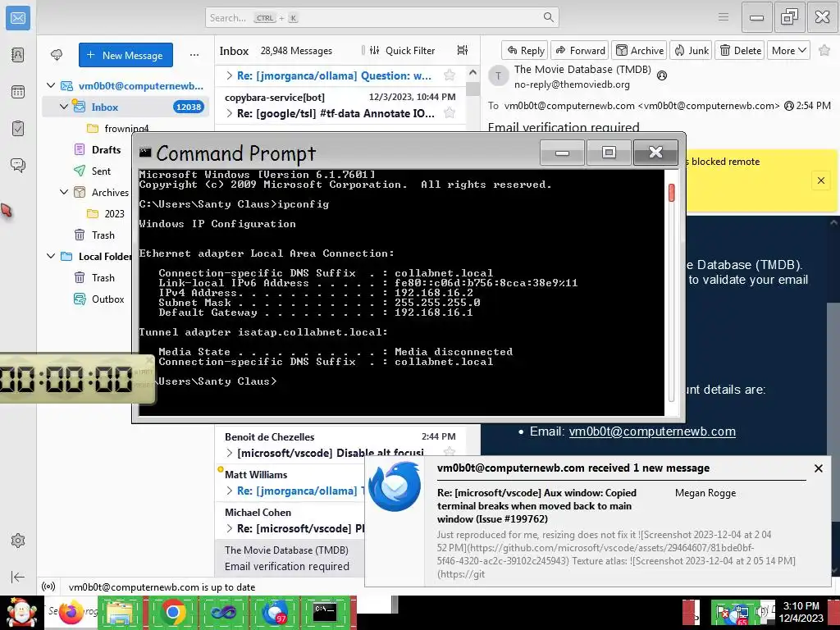Open Thunderbird settings gear
Viewport: 840px width, 630px height.
tap(18, 541)
